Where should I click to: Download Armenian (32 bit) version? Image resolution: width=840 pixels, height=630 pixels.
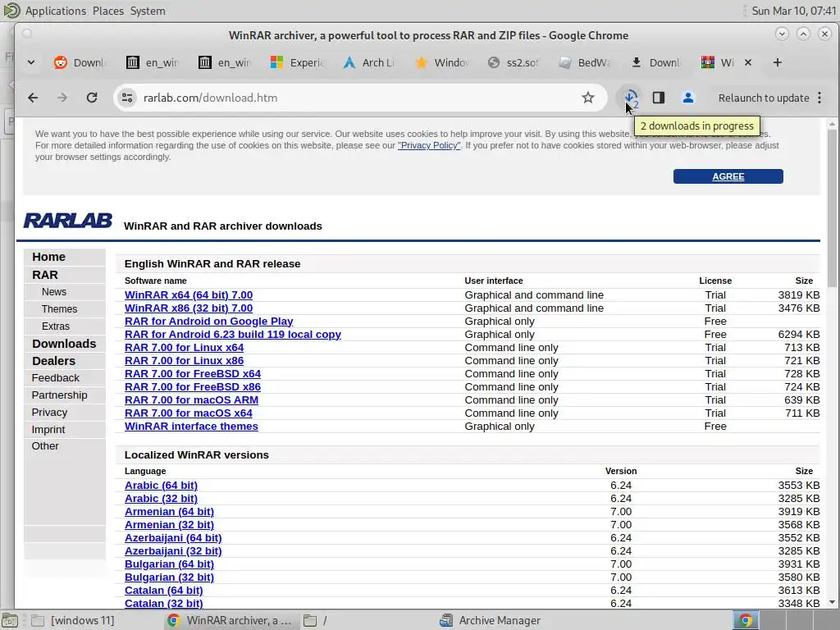(x=169, y=524)
